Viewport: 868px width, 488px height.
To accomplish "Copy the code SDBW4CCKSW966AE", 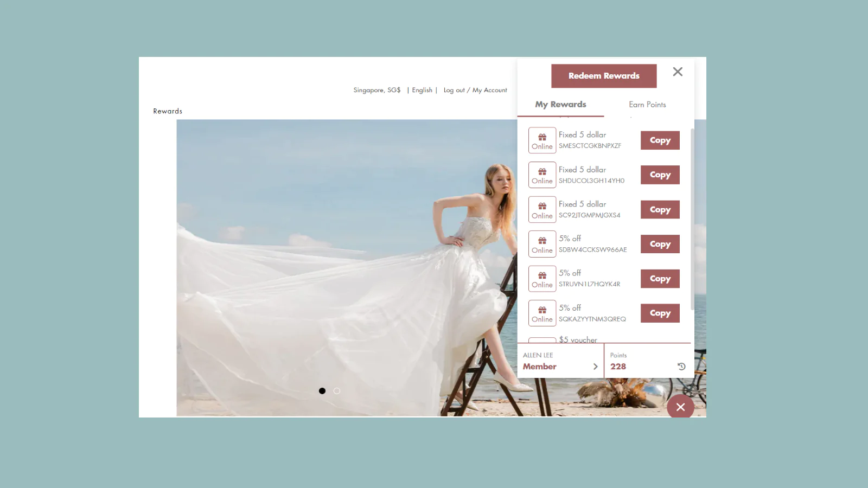I will coord(660,244).
